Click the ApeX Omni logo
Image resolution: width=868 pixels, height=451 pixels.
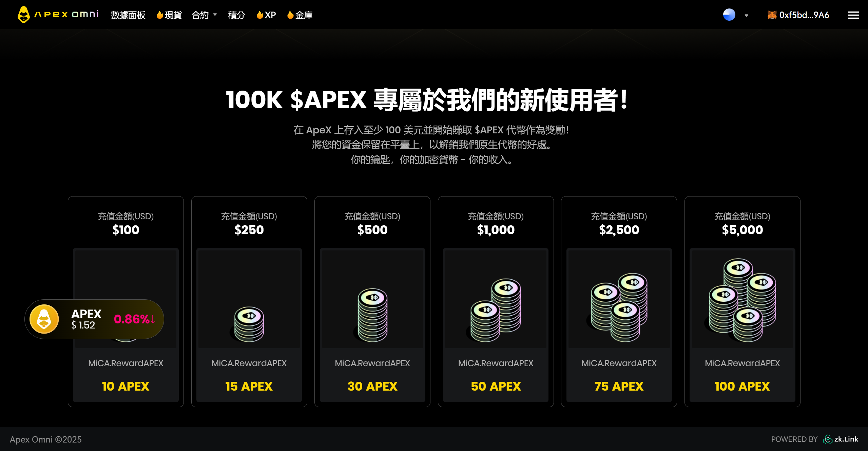click(x=58, y=15)
